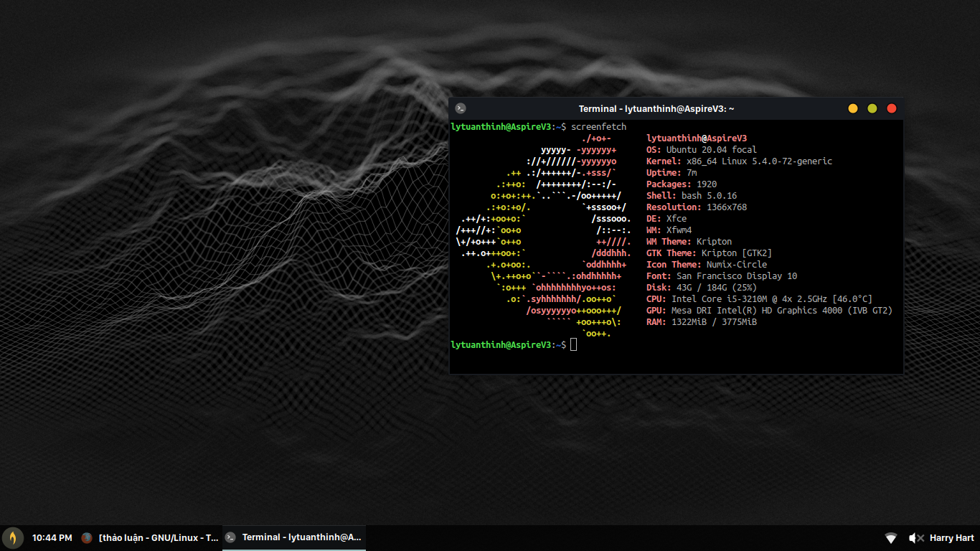
Task: Click the GPU Mesa DRI Intel line
Action: click(x=770, y=311)
